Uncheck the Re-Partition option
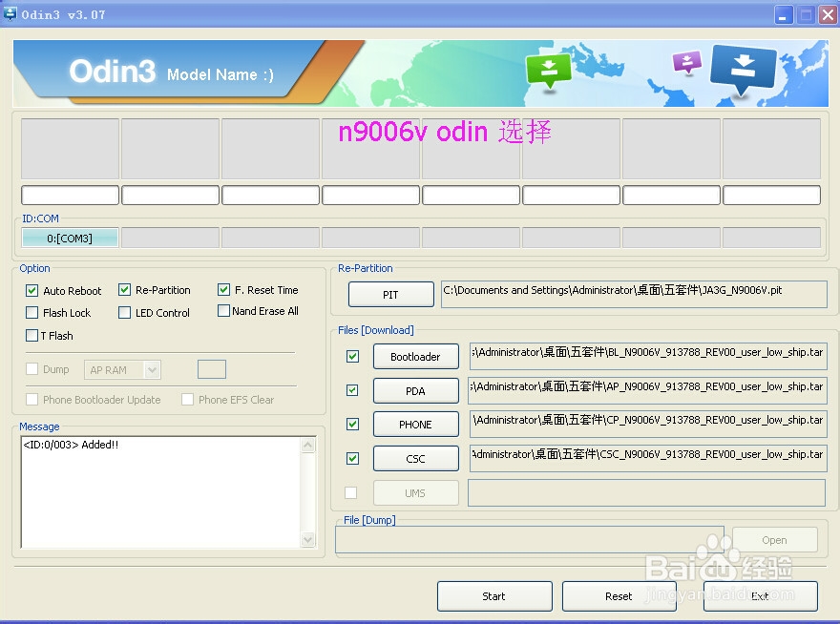 [x=124, y=290]
